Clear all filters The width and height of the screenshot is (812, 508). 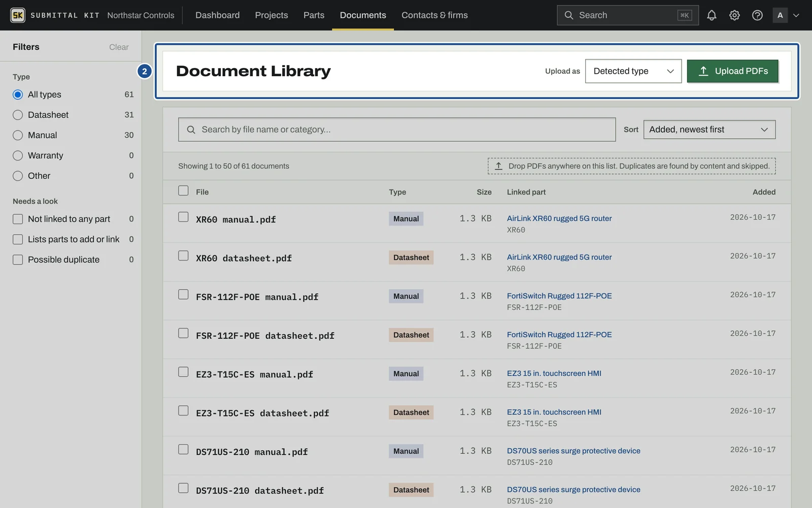pos(119,47)
